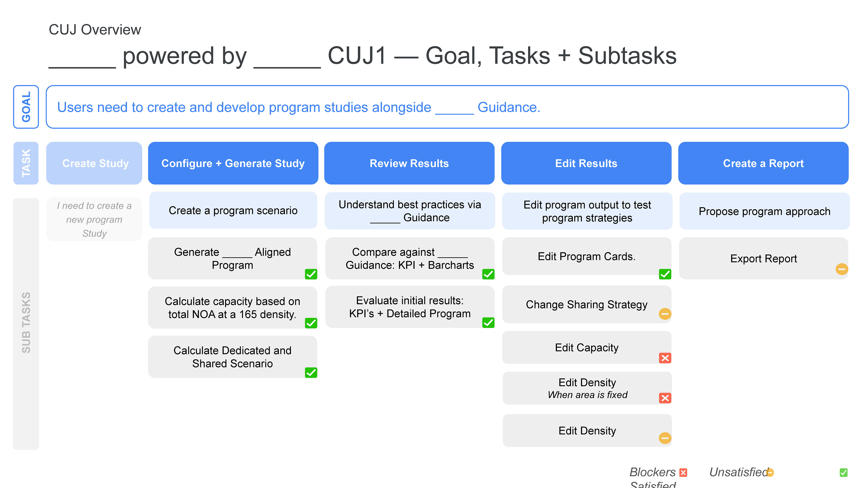Click the red Blockers legend icon

click(683, 472)
